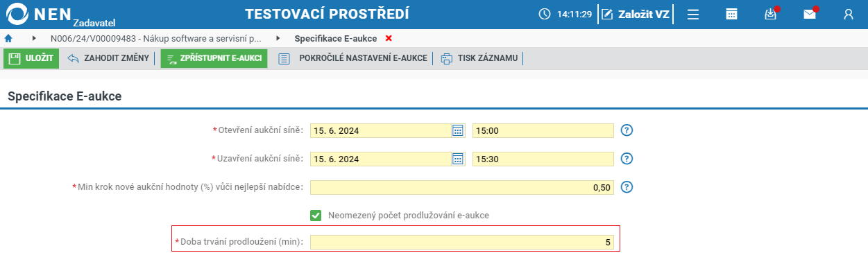Show help for Min krok nové aukční hodnoty

(x=627, y=187)
